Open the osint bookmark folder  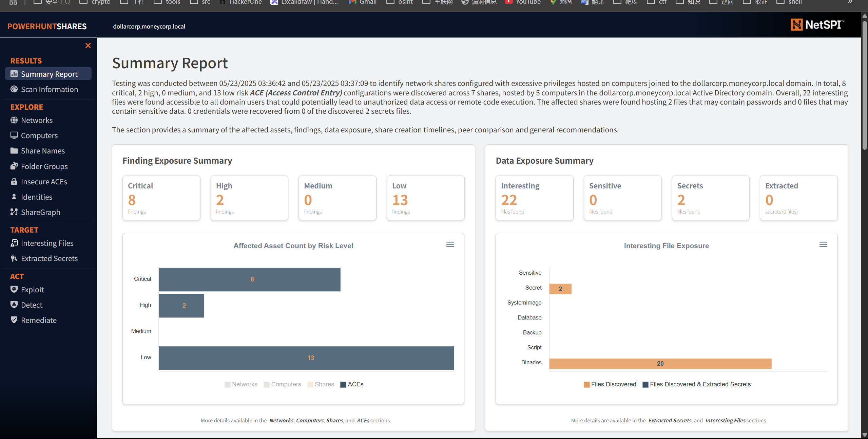400,2
